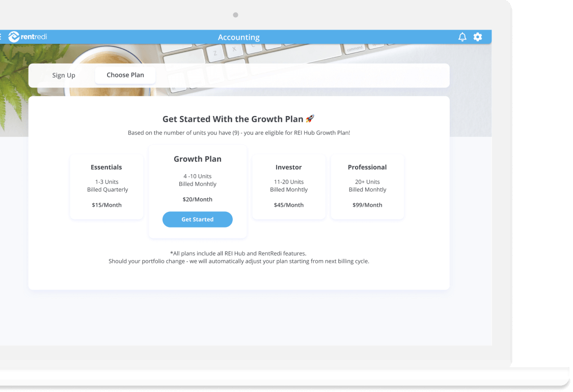Click the '11-20 Units' text
This screenshot has height=392, width=573.
[289, 182]
